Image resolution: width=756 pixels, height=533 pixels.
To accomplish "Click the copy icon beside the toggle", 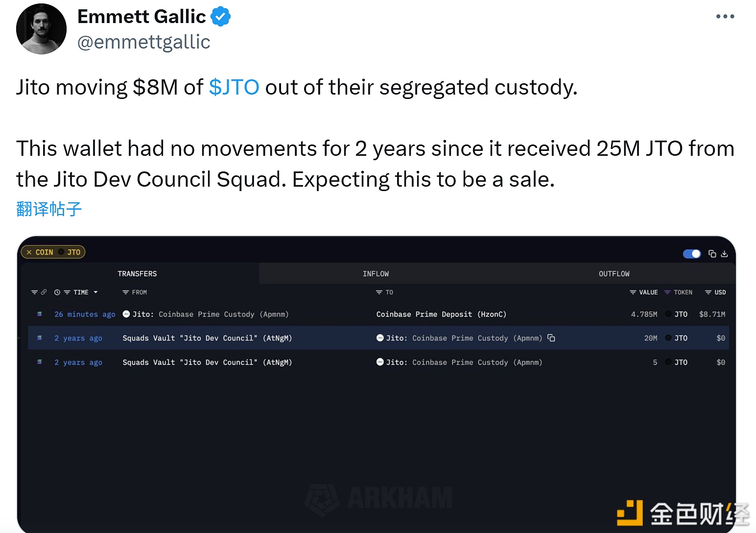I will click(712, 254).
